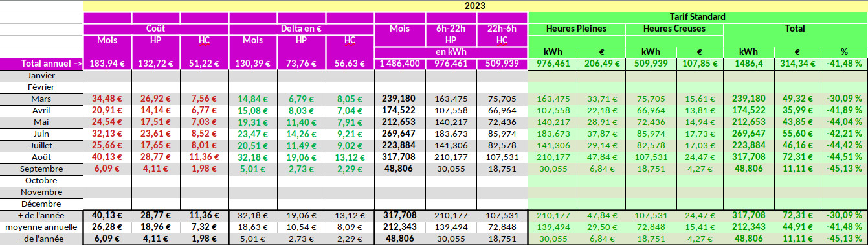Click the Delta en € header cell
This screenshot has width=868, height=245.
coord(302,29)
